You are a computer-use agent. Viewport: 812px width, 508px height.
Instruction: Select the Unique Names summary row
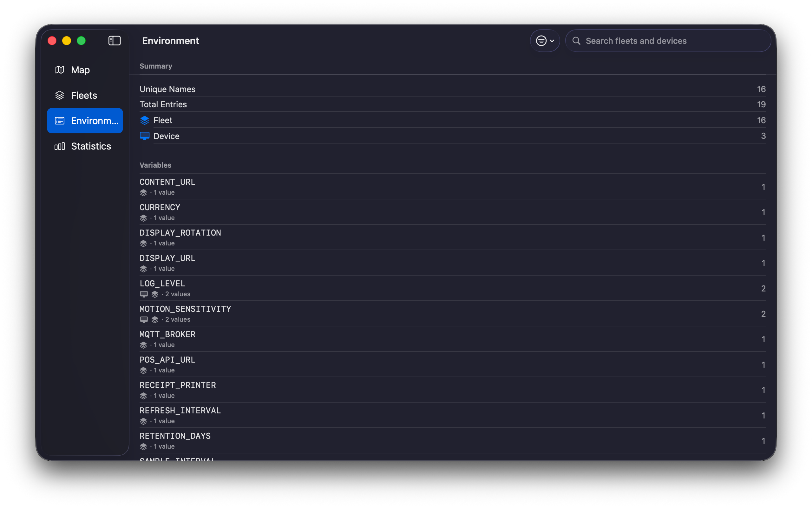pyautogui.click(x=453, y=89)
